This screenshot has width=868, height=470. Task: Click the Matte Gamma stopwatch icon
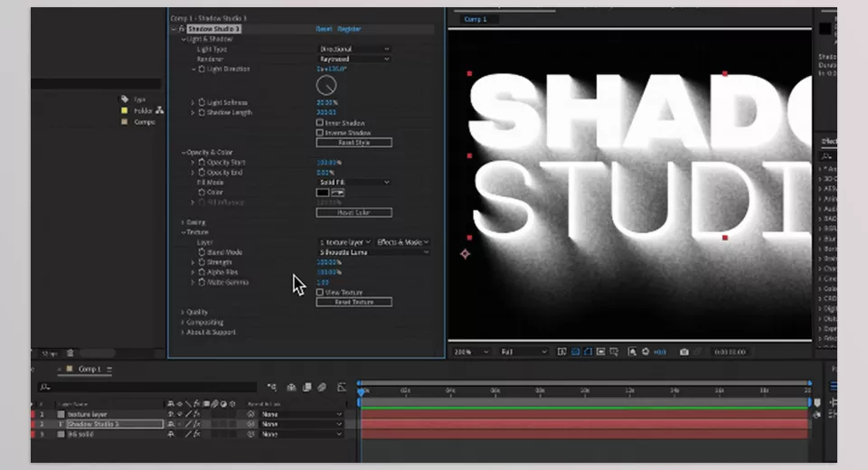coord(202,282)
